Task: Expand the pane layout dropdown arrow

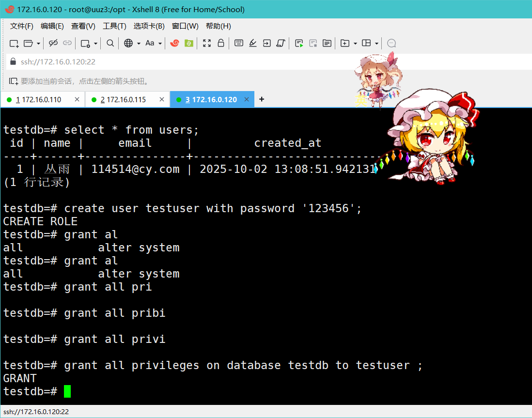Action: 376,44
